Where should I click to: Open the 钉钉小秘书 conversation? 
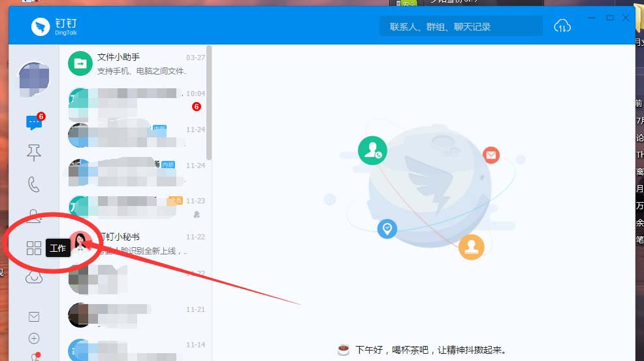[136, 243]
